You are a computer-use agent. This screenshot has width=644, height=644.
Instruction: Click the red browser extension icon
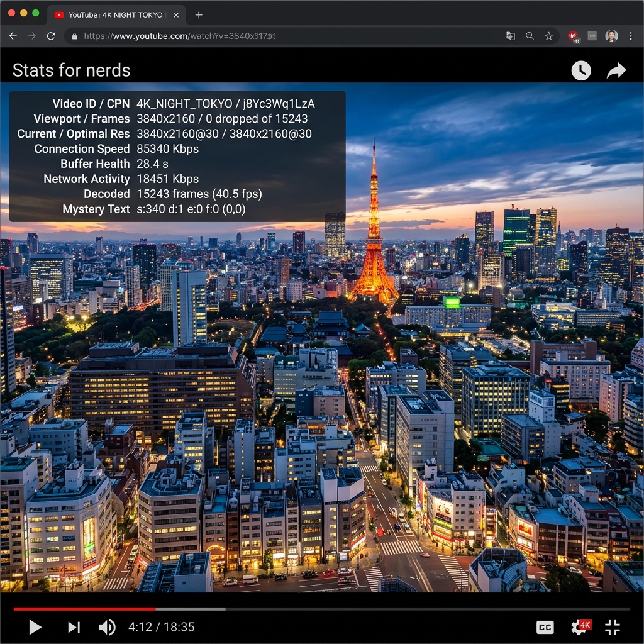pos(574,36)
